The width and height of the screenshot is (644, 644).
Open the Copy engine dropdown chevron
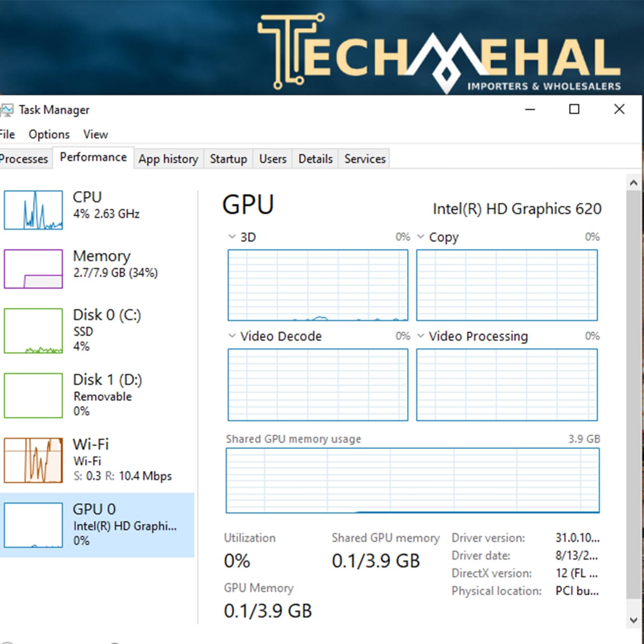421,236
